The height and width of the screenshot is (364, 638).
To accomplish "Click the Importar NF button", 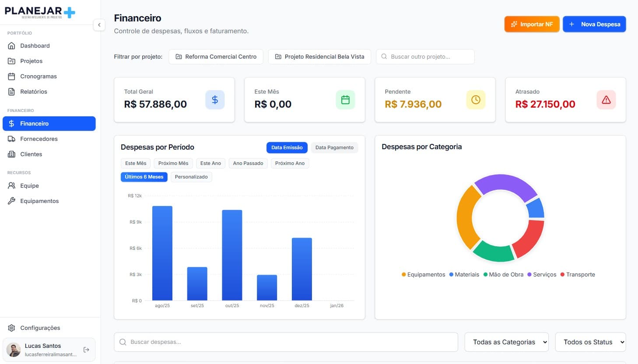I will [532, 24].
